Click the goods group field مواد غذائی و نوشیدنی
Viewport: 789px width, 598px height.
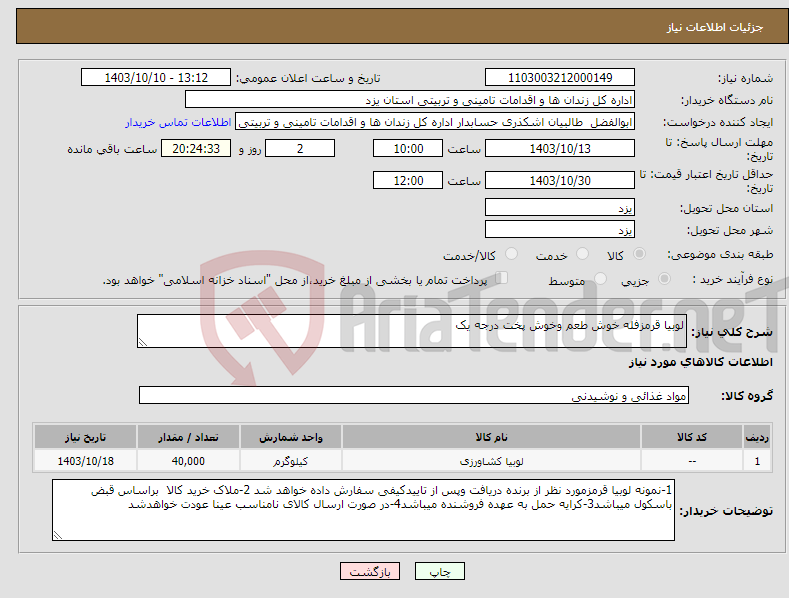[x=414, y=396]
